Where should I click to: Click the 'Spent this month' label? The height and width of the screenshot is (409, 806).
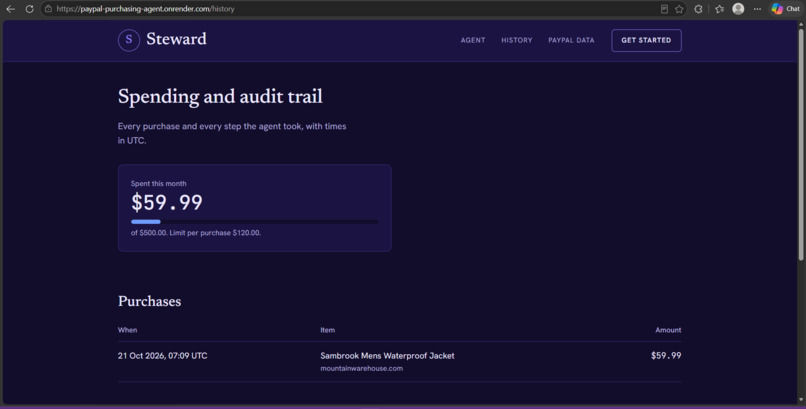pos(158,183)
